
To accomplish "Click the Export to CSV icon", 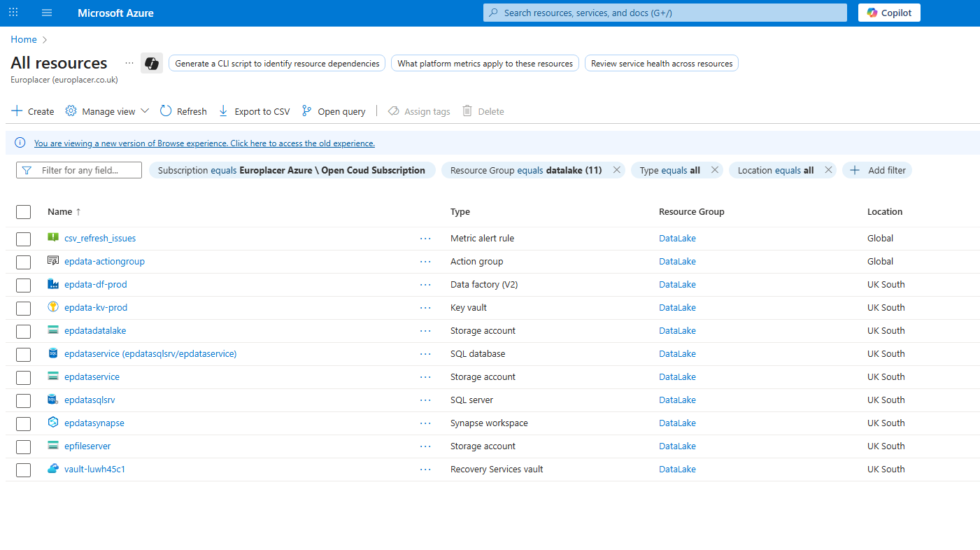I will pos(224,111).
